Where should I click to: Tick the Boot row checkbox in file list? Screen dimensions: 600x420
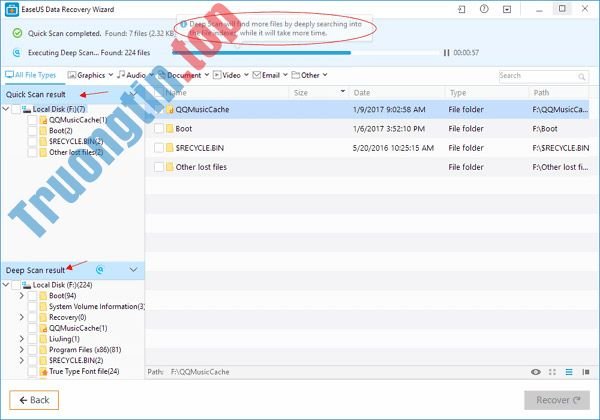pos(159,128)
